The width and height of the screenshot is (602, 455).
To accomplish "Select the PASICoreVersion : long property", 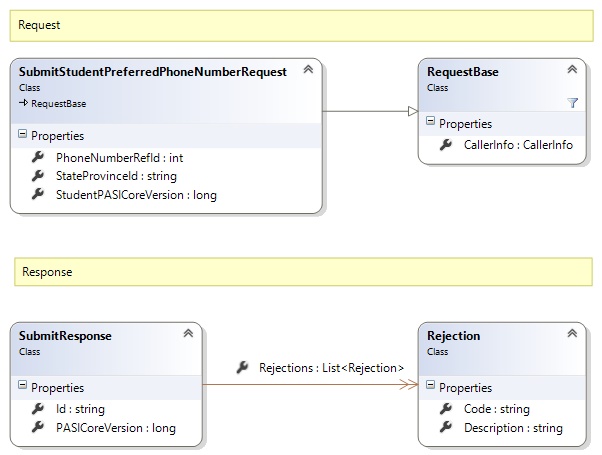I will [115, 428].
